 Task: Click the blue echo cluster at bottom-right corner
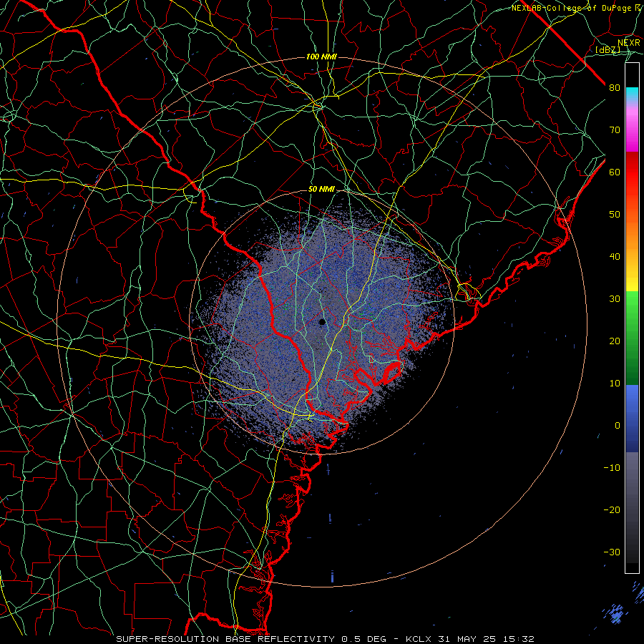[615, 615]
